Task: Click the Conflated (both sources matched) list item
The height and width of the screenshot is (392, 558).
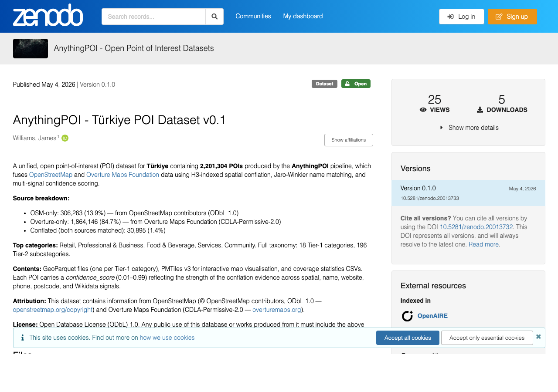Action: click(98, 230)
